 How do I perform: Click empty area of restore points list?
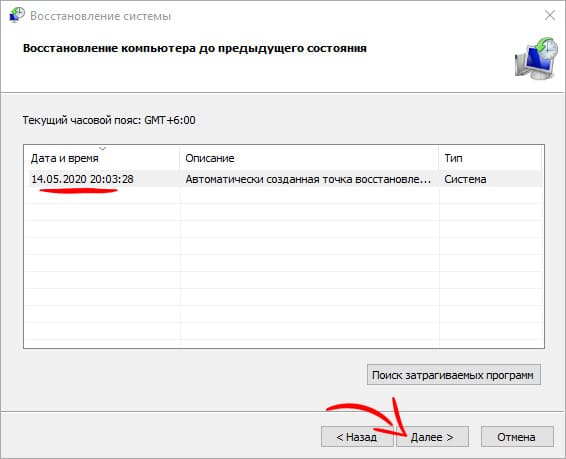284,267
